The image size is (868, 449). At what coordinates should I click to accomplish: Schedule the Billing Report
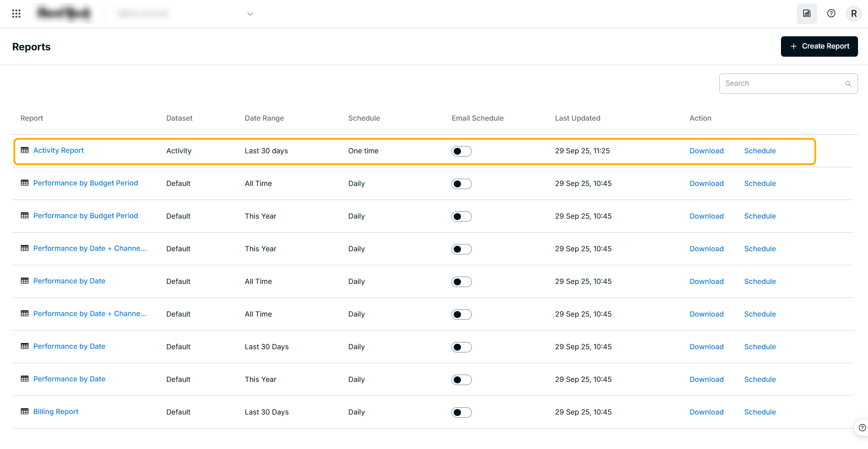coord(760,412)
